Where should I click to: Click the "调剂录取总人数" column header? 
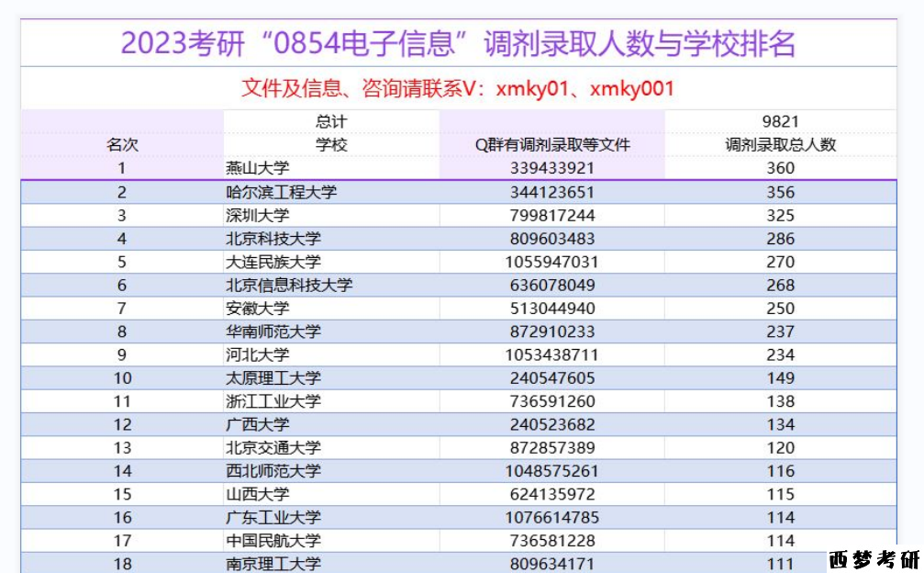780,144
